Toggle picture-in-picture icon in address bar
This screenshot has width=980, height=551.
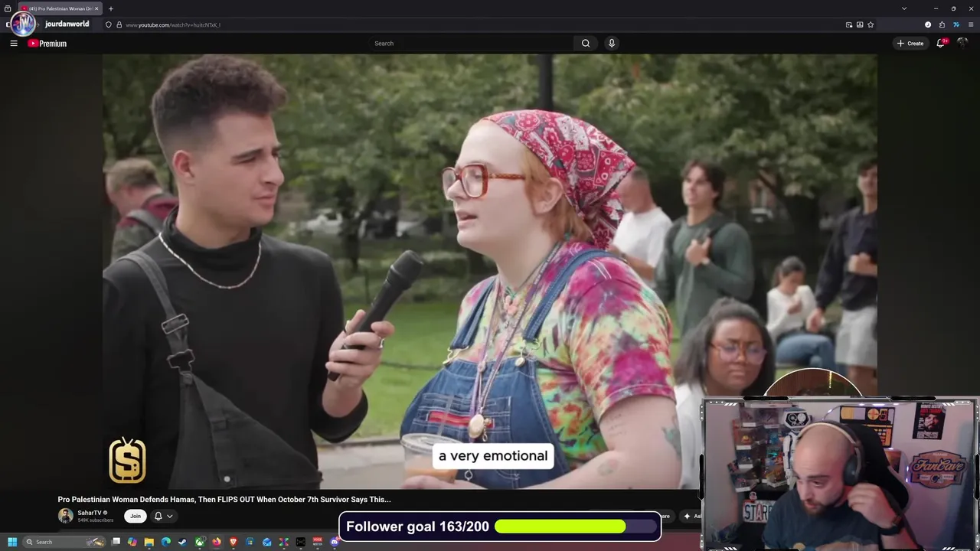pos(849,24)
